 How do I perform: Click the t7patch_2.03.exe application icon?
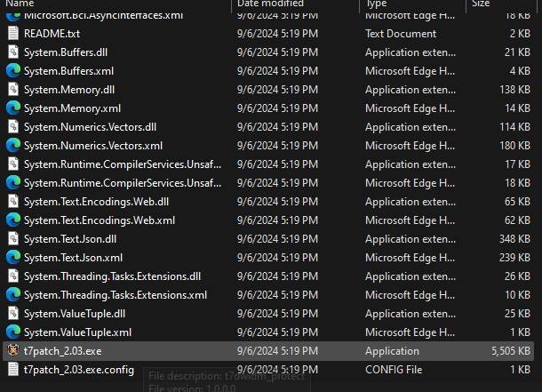13,350
